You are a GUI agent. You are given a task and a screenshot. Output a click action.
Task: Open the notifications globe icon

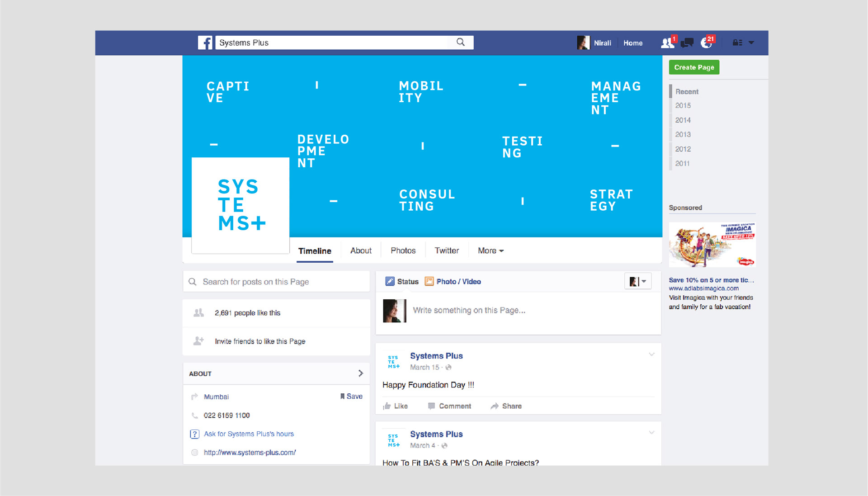point(707,43)
